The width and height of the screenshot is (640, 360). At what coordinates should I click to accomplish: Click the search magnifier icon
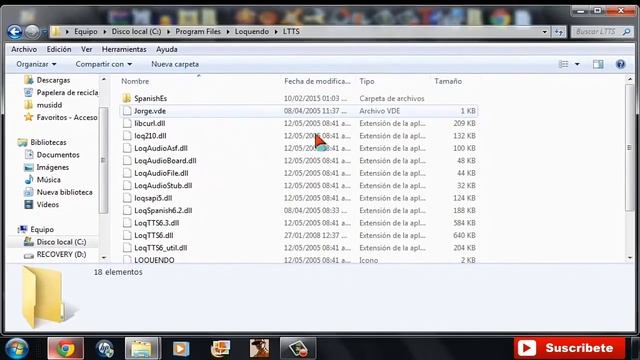coord(627,31)
